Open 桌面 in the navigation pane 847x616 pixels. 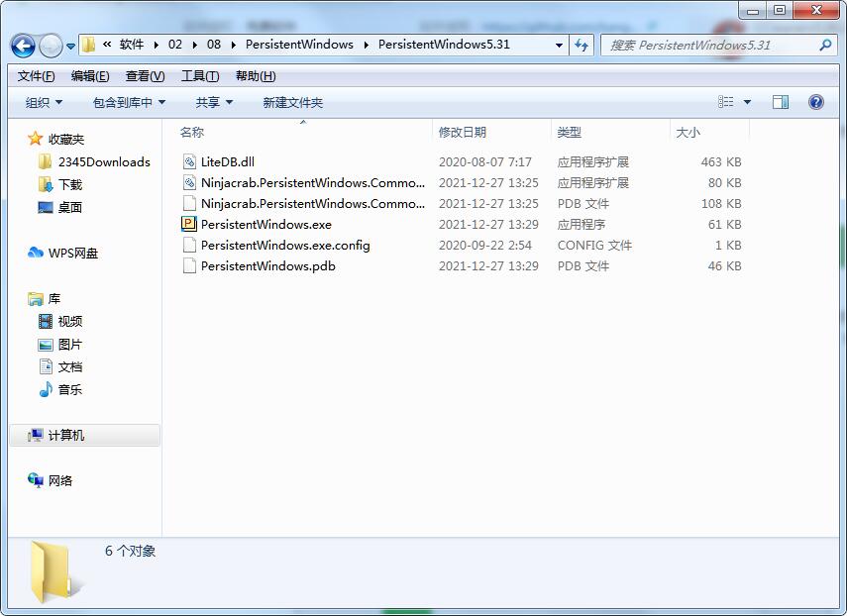pyautogui.click(x=70, y=207)
